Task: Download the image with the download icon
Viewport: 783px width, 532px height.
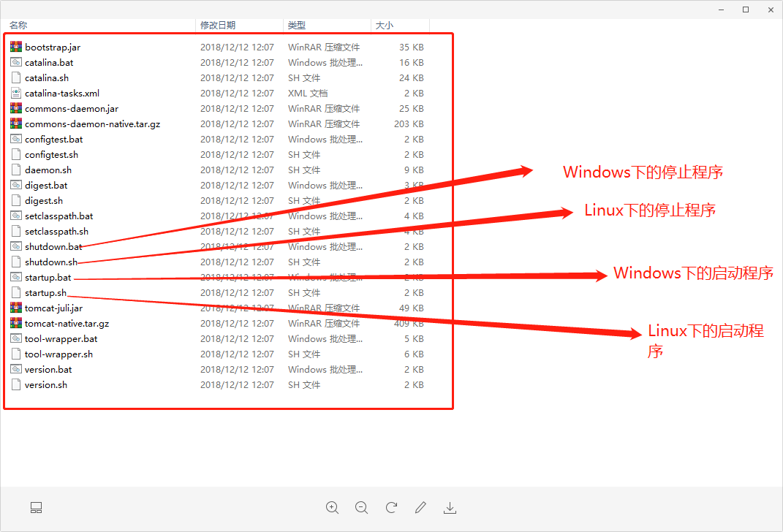Action: pos(450,508)
